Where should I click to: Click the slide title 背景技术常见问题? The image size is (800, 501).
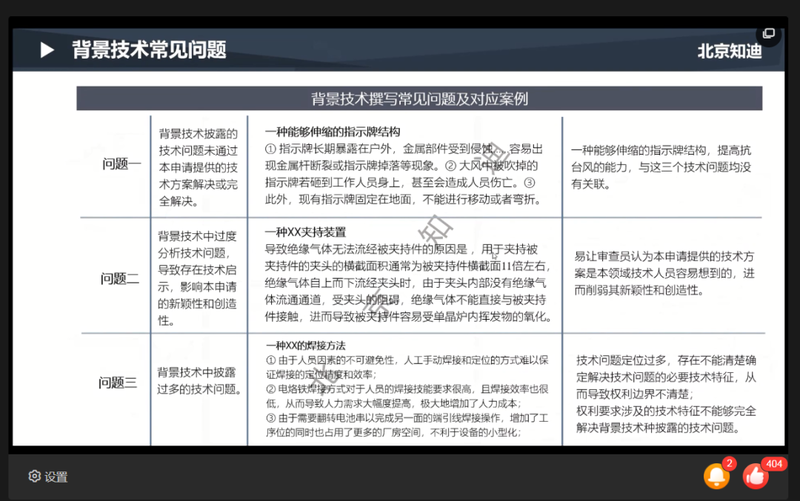point(149,50)
